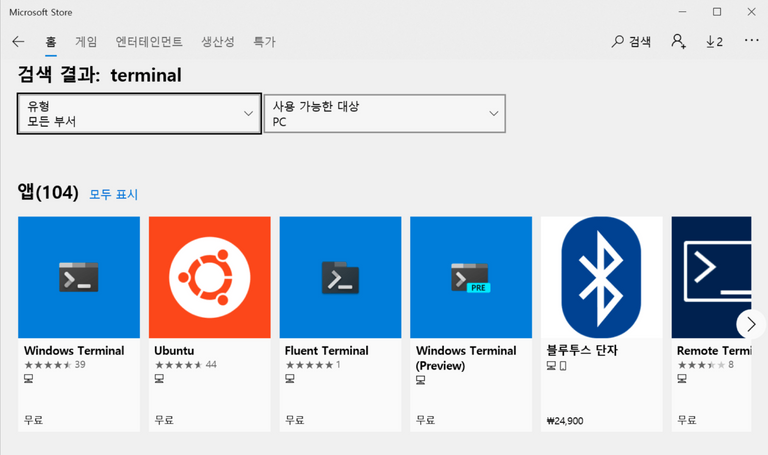
Task: Open the 특가 tab
Action: tap(264, 42)
